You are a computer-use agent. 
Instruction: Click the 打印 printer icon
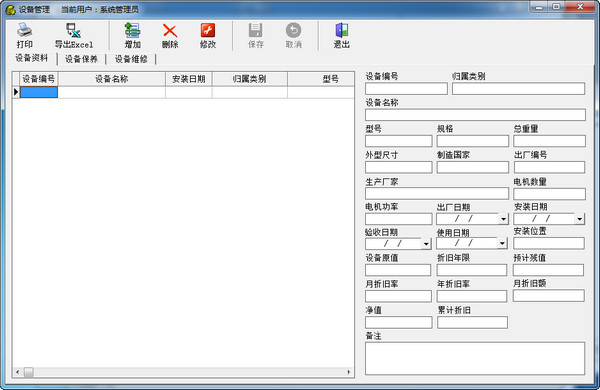tap(25, 31)
